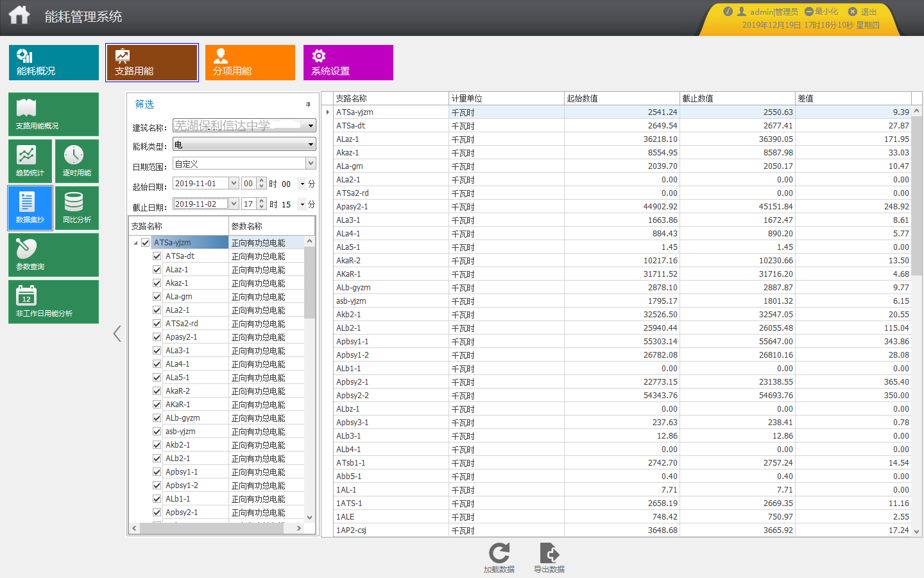Click the 筛选 panel title
Viewport: 924px width, 578px height.
tap(144, 104)
